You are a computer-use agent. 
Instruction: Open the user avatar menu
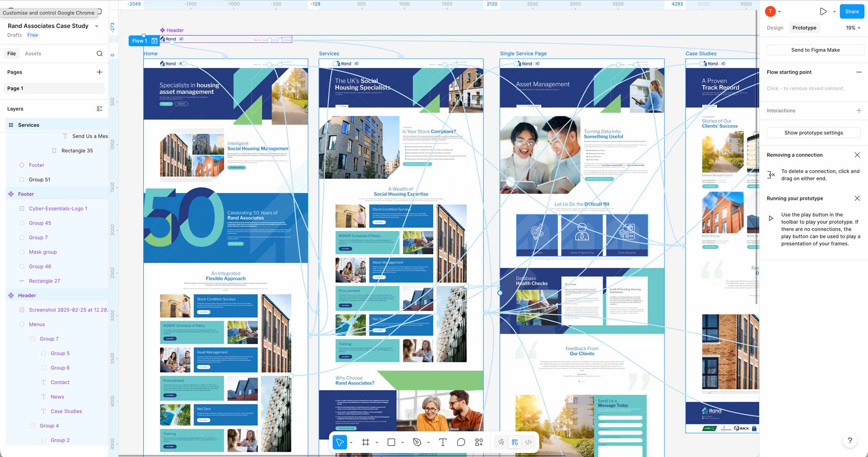770,12
